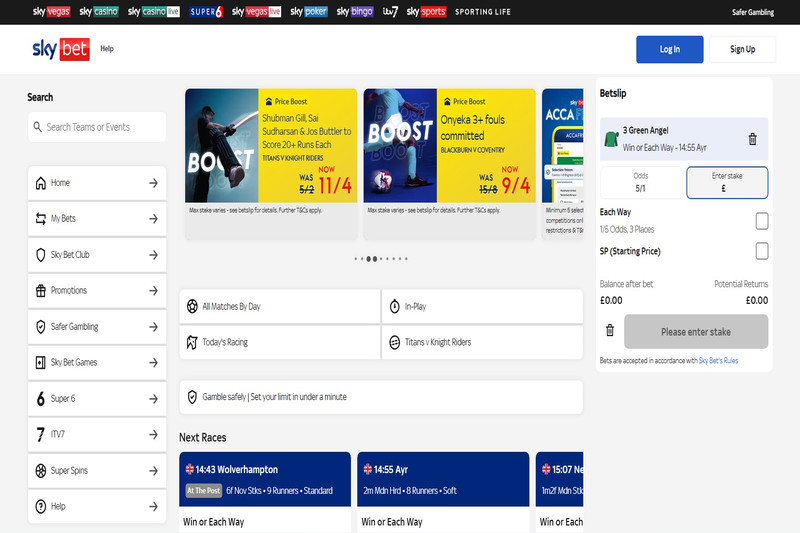This screenshot has width=800, height=533.
Task: Click the search magnifier icon
Action: [38, 126]
